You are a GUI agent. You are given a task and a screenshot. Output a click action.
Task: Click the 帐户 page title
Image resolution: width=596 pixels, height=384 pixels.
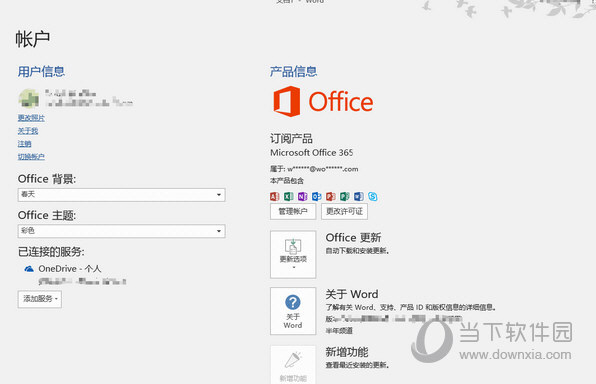[x=33, y=39]
